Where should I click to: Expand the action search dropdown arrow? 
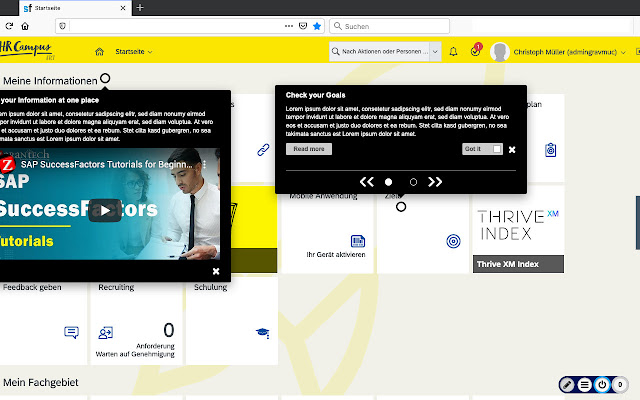tap(435, 51)
